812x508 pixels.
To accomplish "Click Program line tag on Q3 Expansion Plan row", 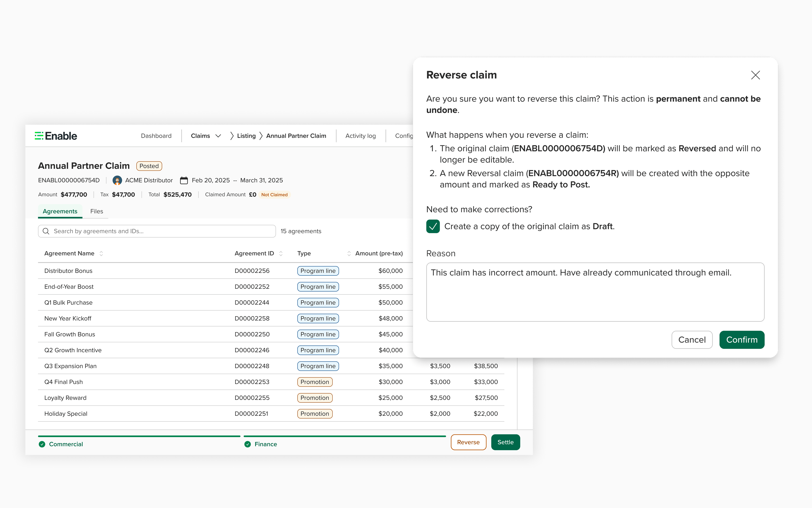I will 318,366.
